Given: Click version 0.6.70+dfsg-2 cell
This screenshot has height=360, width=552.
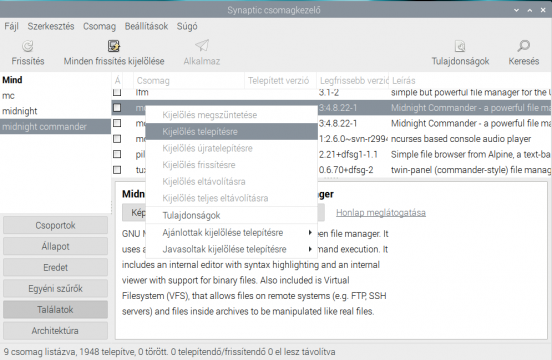Looking at the screenshot, I should 346,170.
